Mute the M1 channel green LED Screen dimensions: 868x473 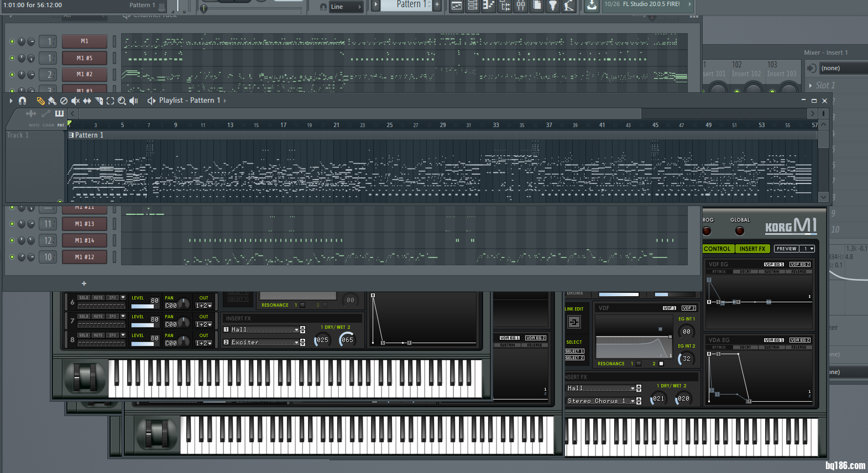(x=12, y=41)
